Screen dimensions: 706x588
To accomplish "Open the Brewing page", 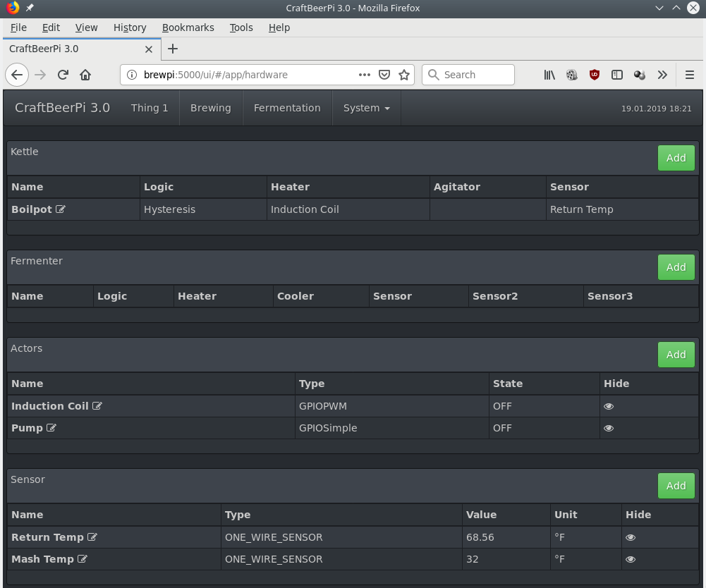I will 211,108.
